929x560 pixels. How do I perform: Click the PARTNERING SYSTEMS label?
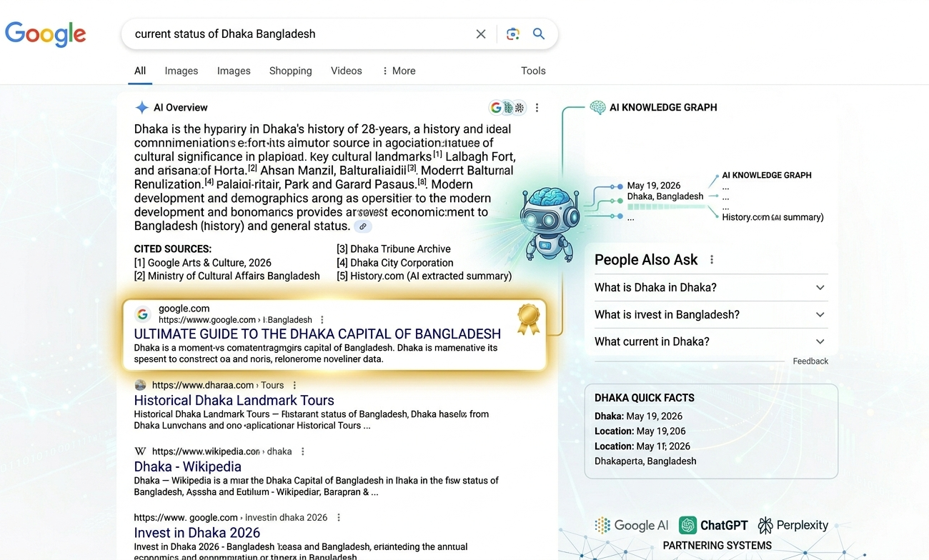[717, 546]
